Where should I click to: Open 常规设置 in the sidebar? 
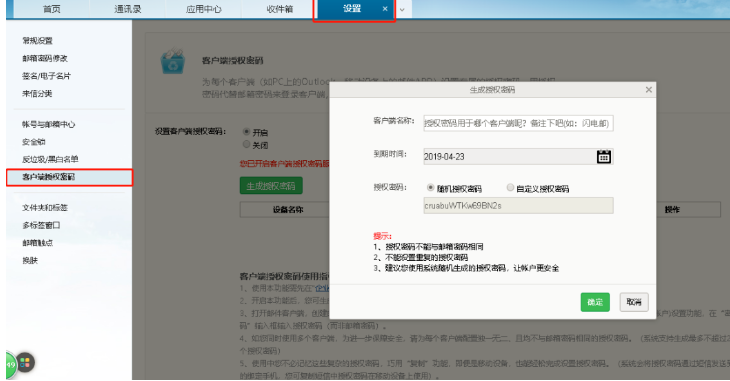37,41
